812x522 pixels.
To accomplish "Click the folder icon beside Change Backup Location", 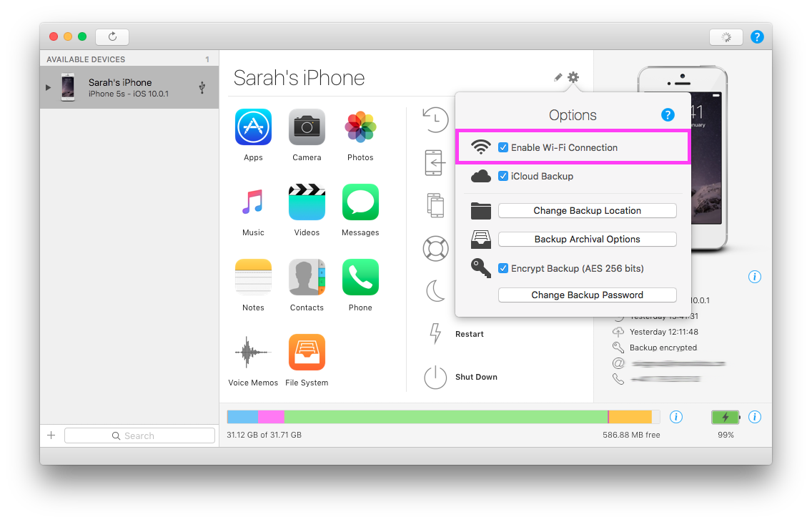I will tap(481, 211).
